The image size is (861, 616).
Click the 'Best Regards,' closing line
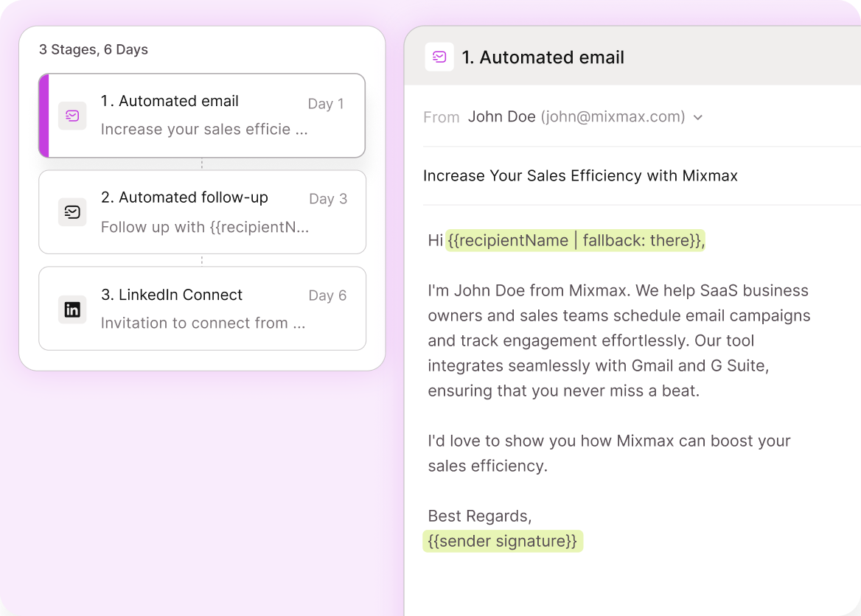479,516
